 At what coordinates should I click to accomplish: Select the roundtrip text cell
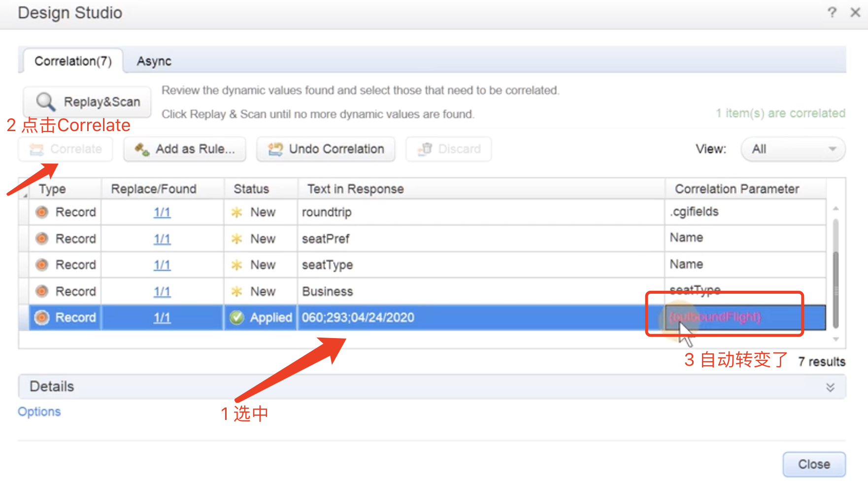[481, 212]
